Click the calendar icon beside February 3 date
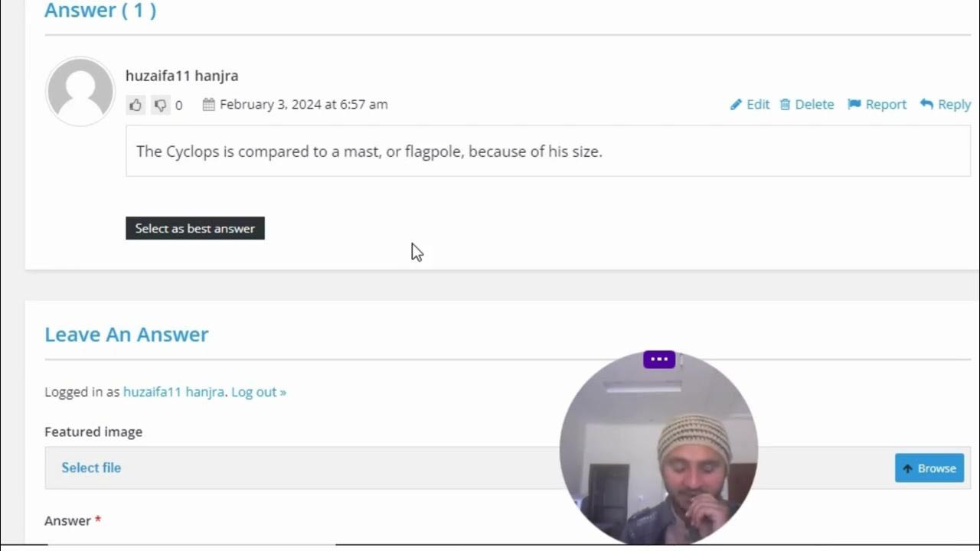 coord(208,105)
